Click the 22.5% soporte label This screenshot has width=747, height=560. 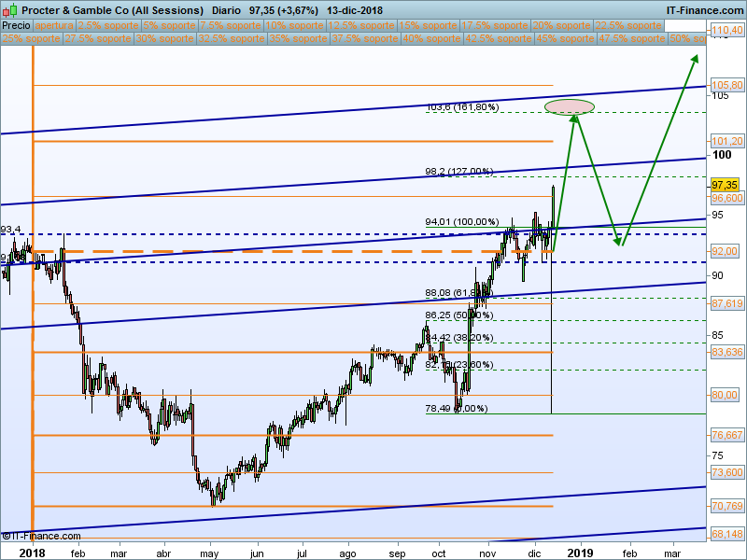[628, 26]
